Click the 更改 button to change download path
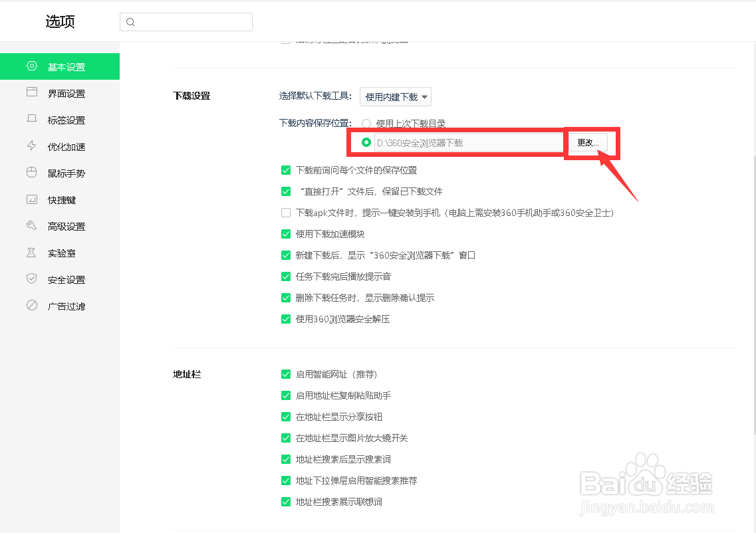756x533 pixels. 588,142
